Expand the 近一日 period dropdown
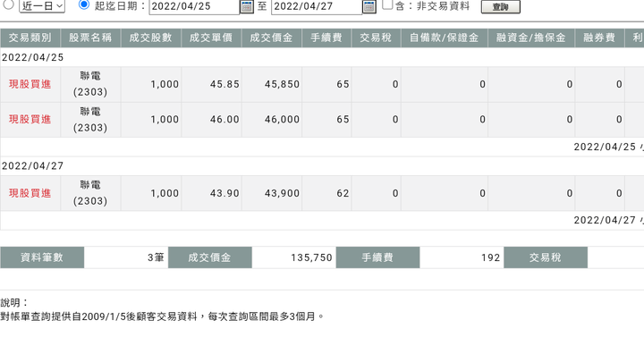The width and height of the screenshot is (644, 354). coord(42,6)
